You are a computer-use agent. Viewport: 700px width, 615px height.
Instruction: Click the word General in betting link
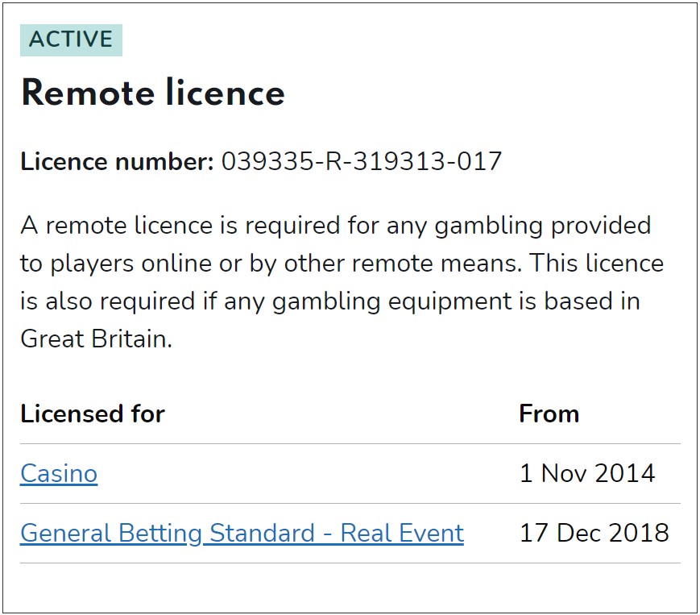[66, 534]
